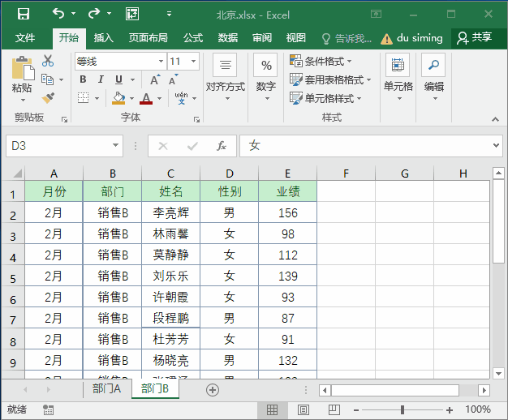Click the Cut scissors icon
Viewport: 508px width, 420px height.
point(48,61)
